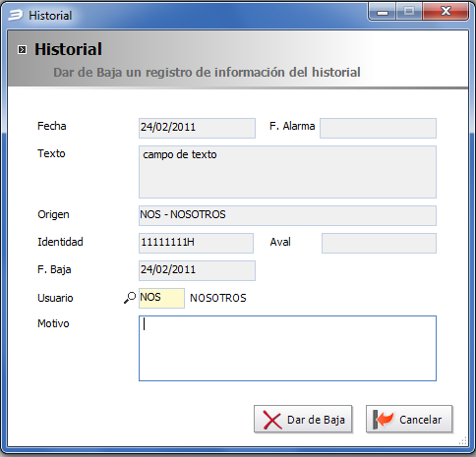476x457 pixels.
Task: Click the Fecha field showing 24/02/2011
Action: pos(197,128)
